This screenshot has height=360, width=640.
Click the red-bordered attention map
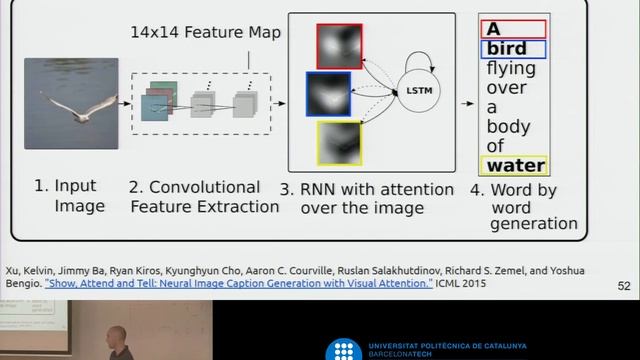coord(339,46)
